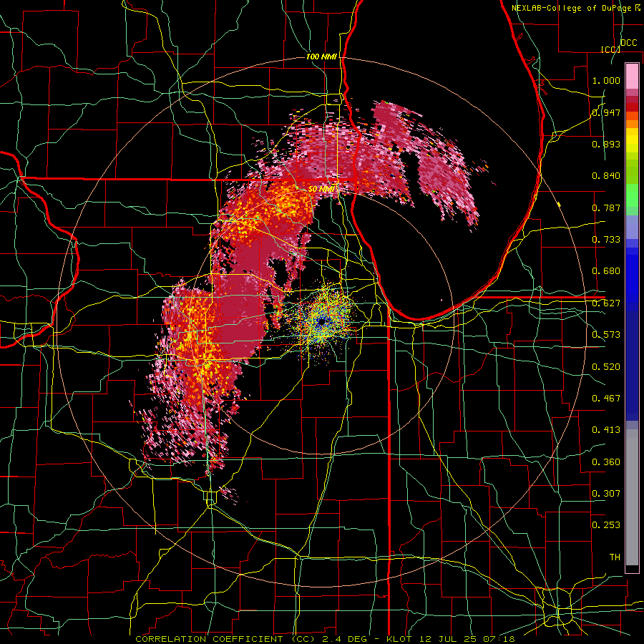Click the 0.573 scale label

click(x=606, y=335)
